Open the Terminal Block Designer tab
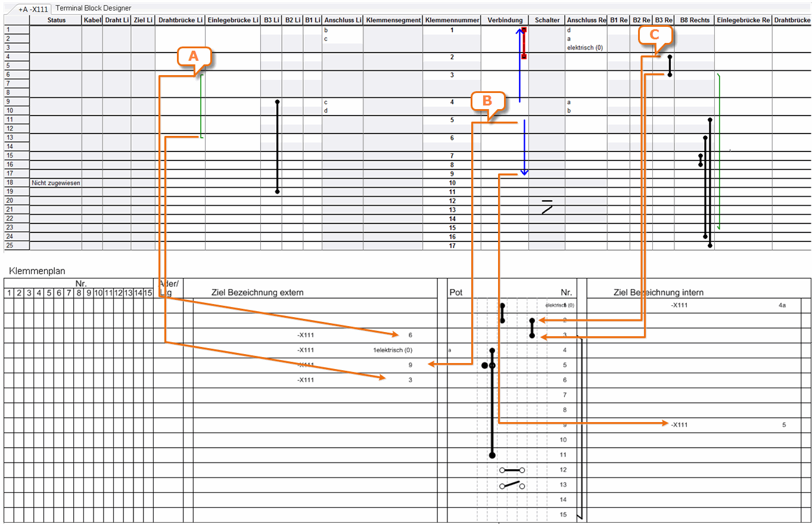812x524 pixels. pyautogui.click(x=93, y=9)
